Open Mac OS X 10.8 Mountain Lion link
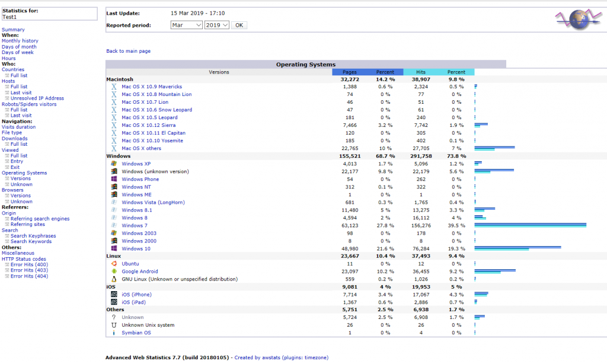The height and width of the screenshot is (364, 607). coord(156,94)
